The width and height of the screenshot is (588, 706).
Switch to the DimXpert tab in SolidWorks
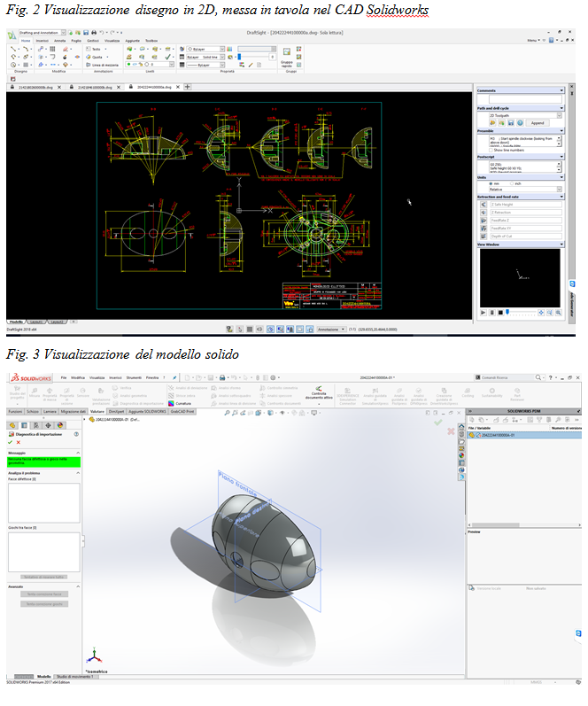(116, 412)
